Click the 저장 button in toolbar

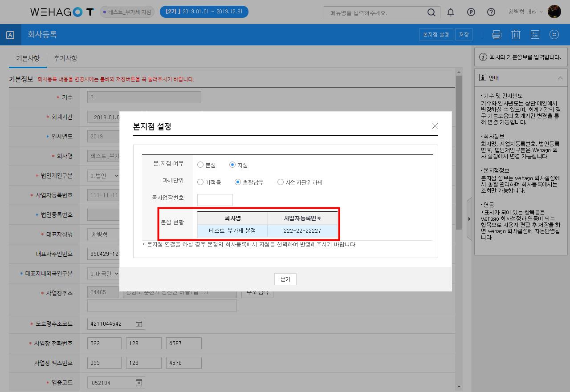click(464, 35)
